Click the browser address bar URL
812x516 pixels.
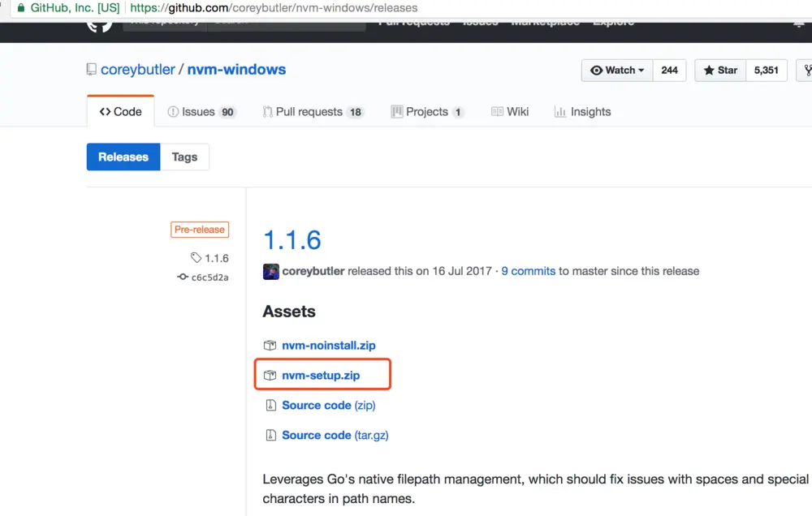pyautogui.click(x=274, y=8)
